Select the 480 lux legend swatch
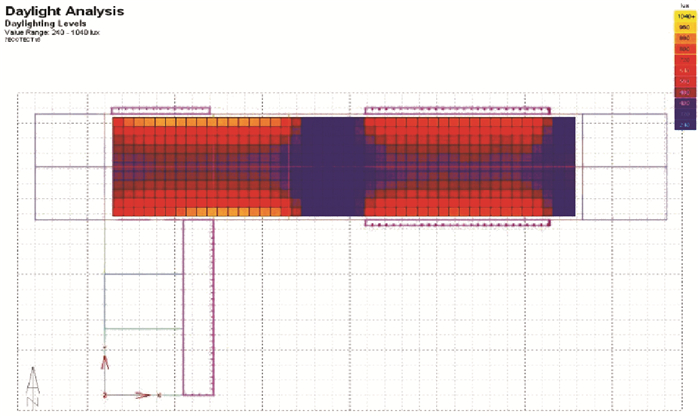700x418 pixels. tap(683, 93)
